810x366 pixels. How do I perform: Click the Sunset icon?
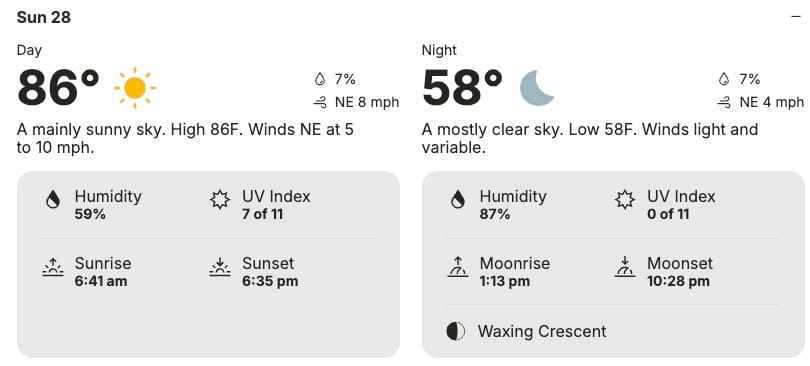pos(220,267)
